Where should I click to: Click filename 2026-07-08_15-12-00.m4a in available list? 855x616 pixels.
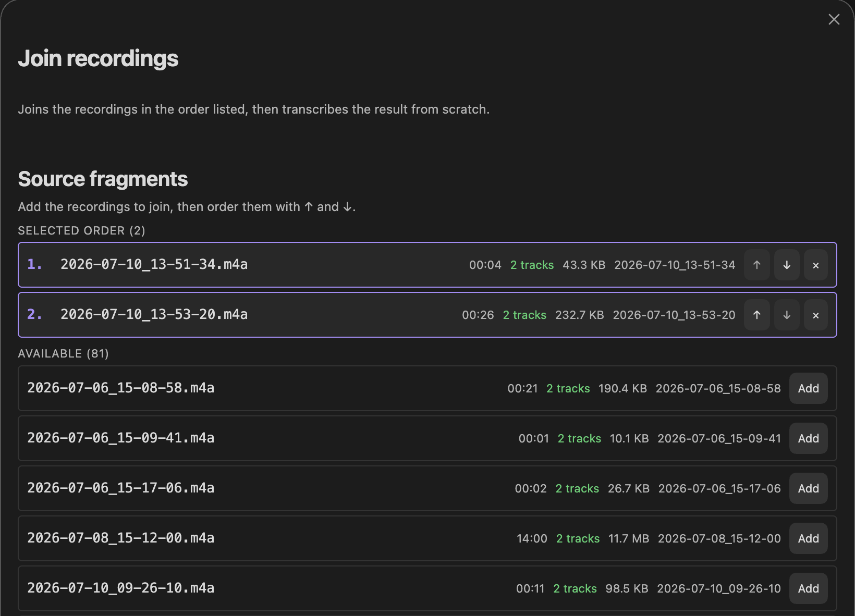point(121,538)
